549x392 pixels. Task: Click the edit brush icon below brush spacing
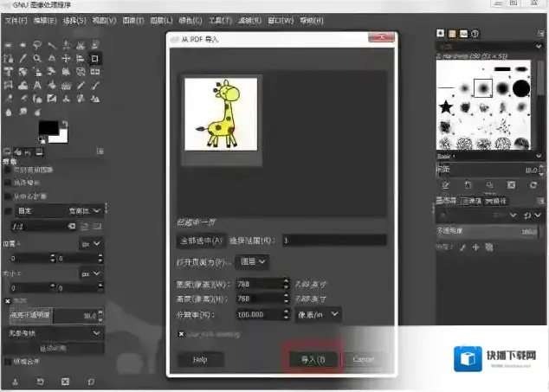point(445,185)
